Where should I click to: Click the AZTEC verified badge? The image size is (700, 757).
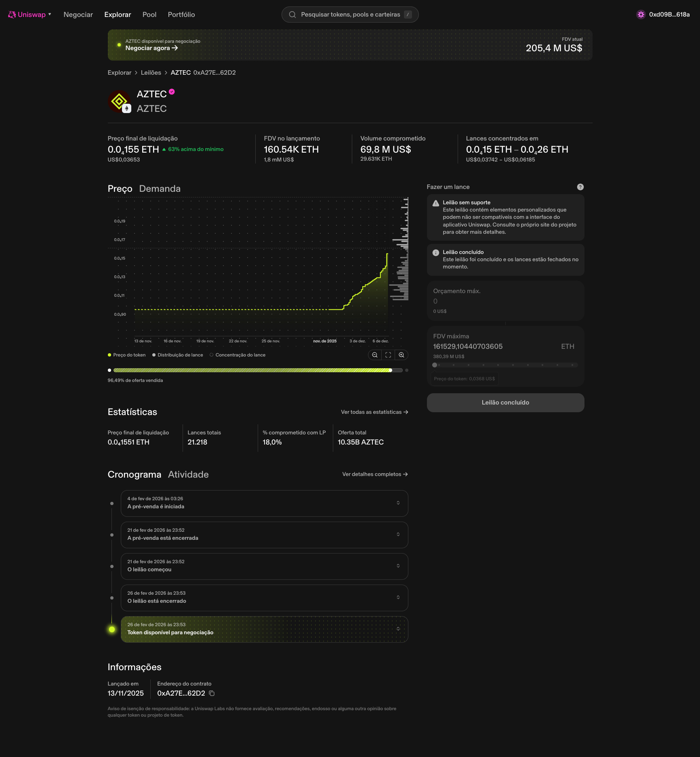pos(172,92)
